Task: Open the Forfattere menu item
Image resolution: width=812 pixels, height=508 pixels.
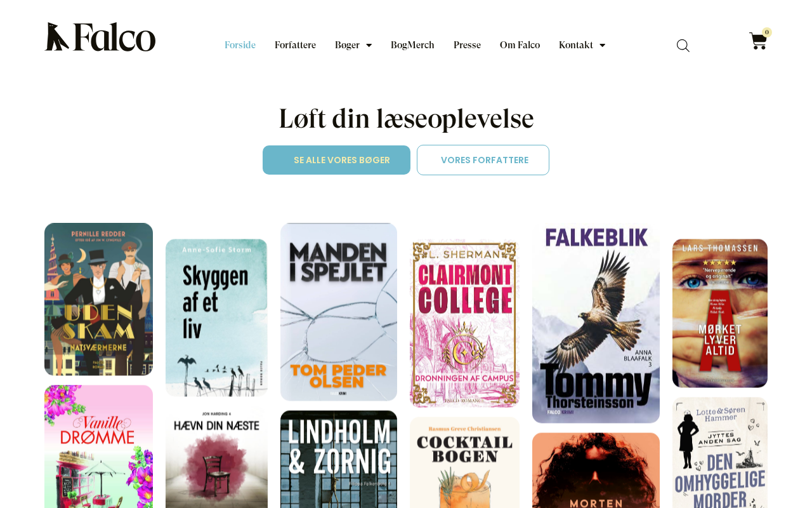Action: click(x=295, y=45)
